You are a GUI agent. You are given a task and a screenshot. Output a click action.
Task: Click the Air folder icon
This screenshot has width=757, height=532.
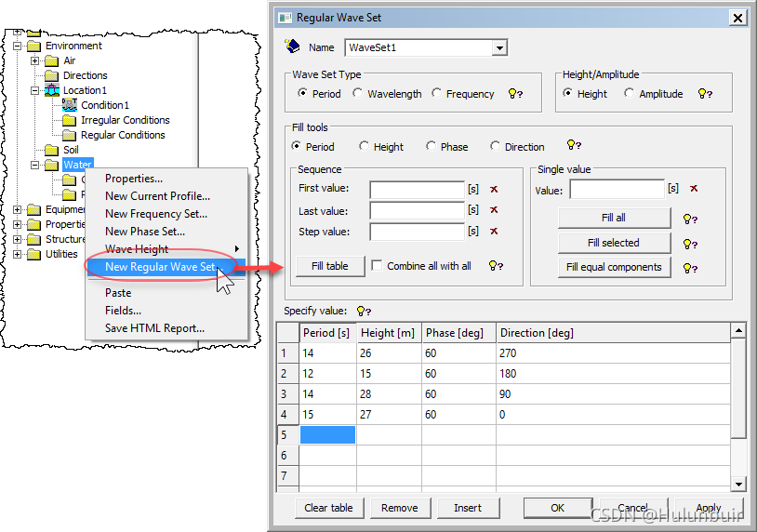[52, 60]
